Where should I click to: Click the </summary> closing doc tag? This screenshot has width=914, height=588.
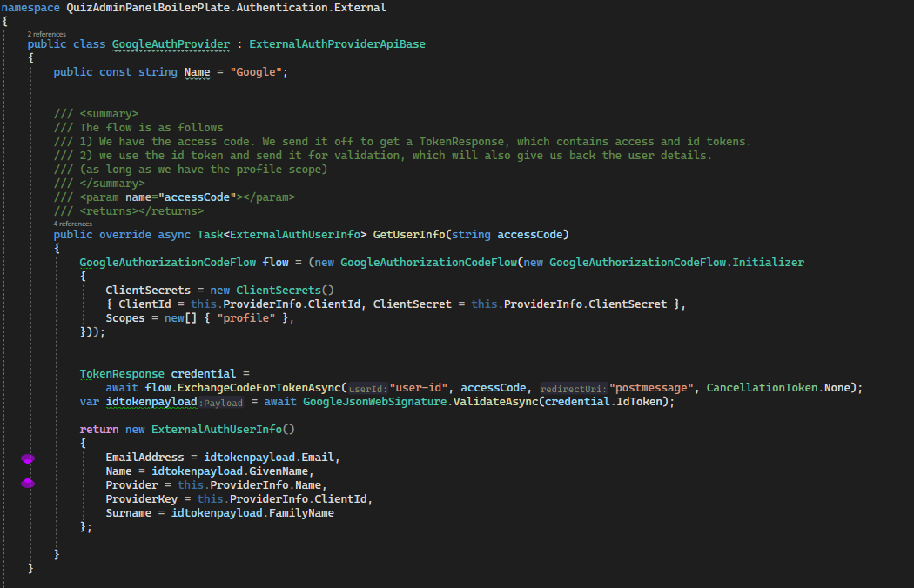112,184
